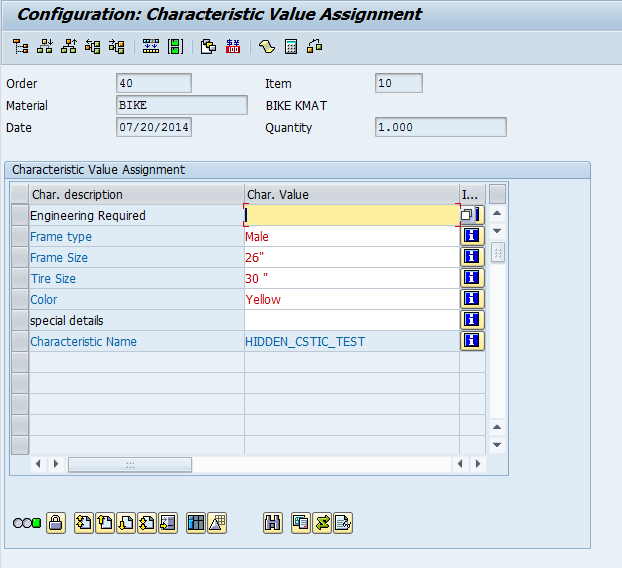Open value help for Engineering Required field
The width and height of the screenshot is (622, 568).
pyautogui.click(x=466, y=215)
